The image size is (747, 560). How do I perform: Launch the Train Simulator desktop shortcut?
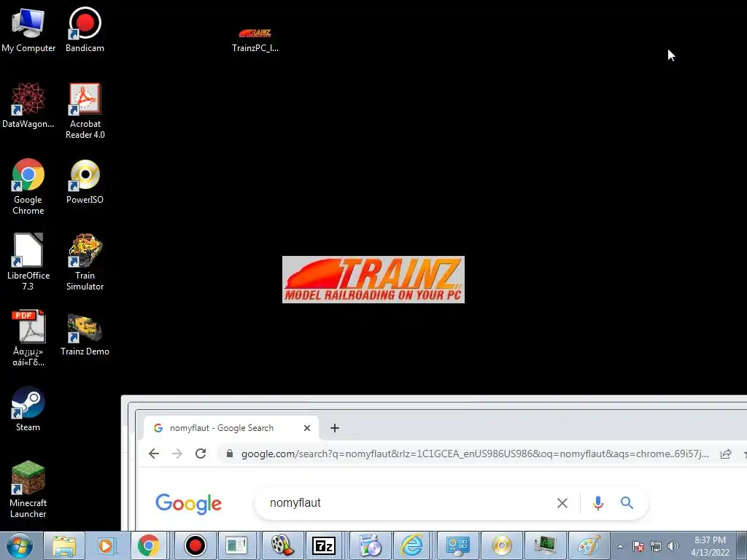(85, 262)
